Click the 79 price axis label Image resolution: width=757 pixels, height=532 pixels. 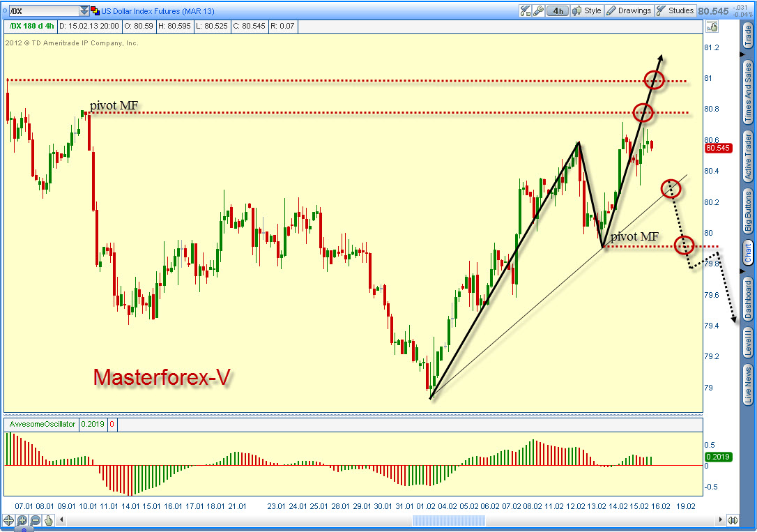[709, 388]
